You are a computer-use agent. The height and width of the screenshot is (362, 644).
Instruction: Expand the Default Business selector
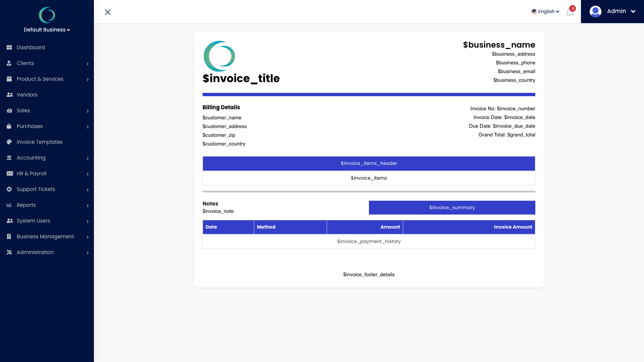[47, 29]
